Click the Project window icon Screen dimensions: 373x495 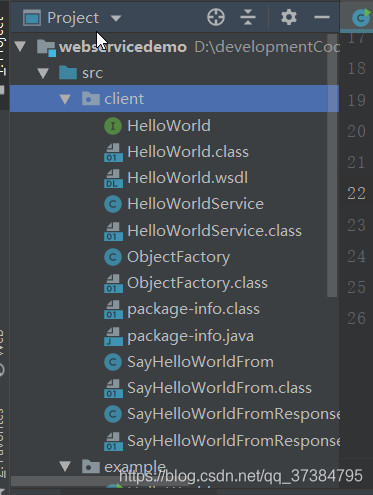32,18
